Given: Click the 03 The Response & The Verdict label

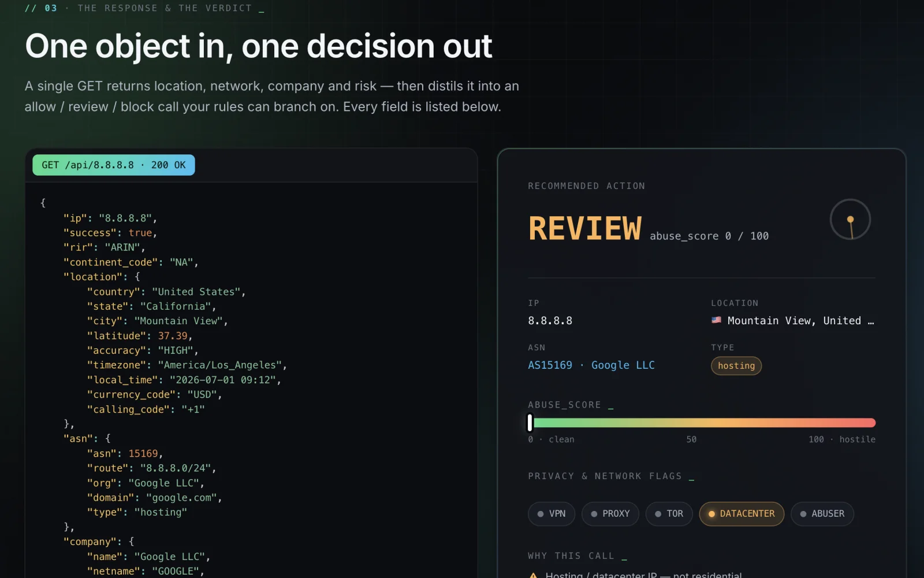Looking at the screenshot, I should pyautogui.click(x=144, y=8).
